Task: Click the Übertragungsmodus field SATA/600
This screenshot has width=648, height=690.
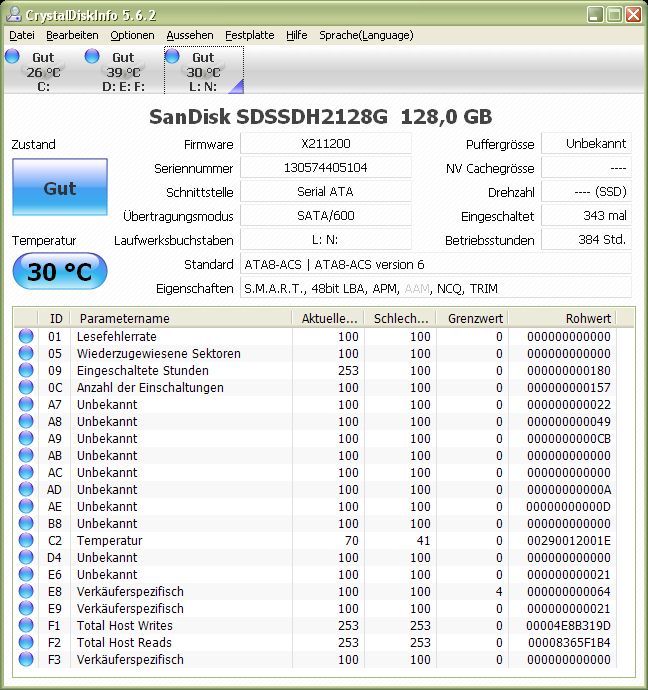Action: coord(326,216)
